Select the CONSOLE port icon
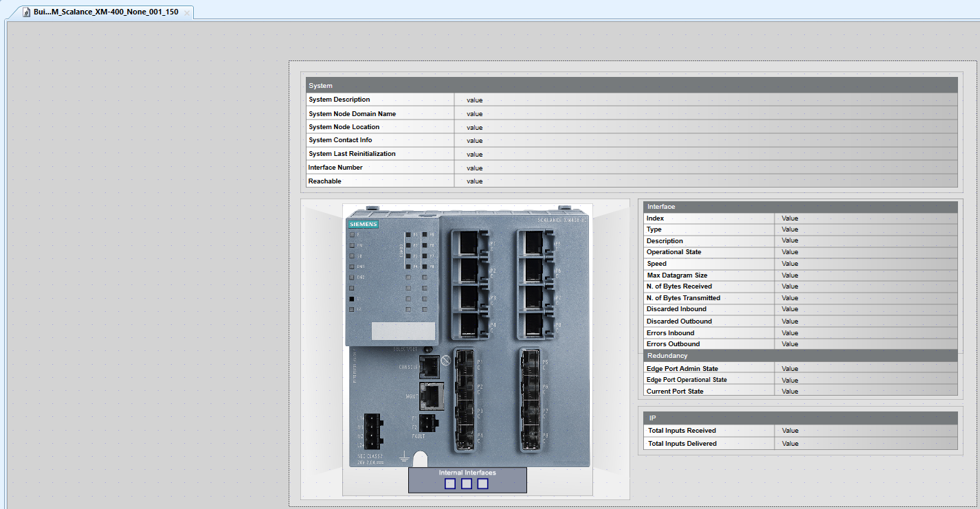 (x=430, y=367)
